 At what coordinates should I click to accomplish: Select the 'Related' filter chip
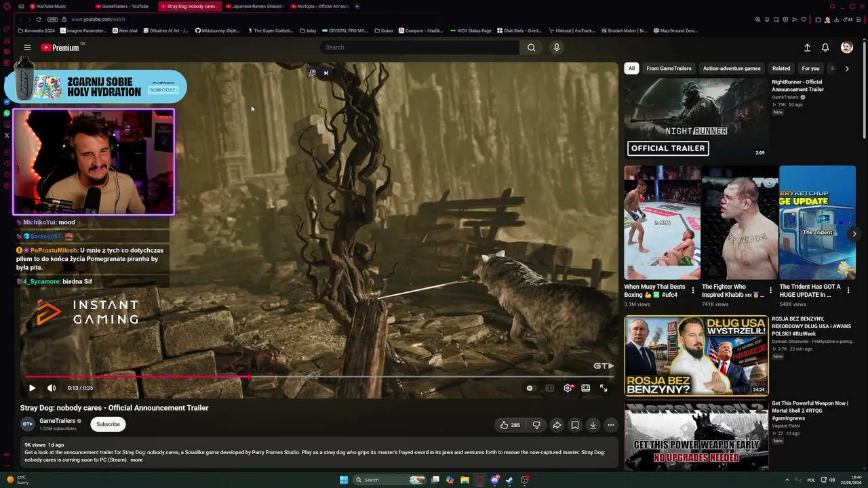pos(781,68)
